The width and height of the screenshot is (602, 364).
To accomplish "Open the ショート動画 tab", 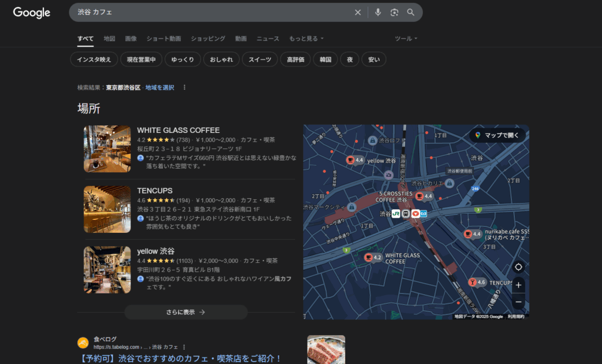I will tap(163, 39).
